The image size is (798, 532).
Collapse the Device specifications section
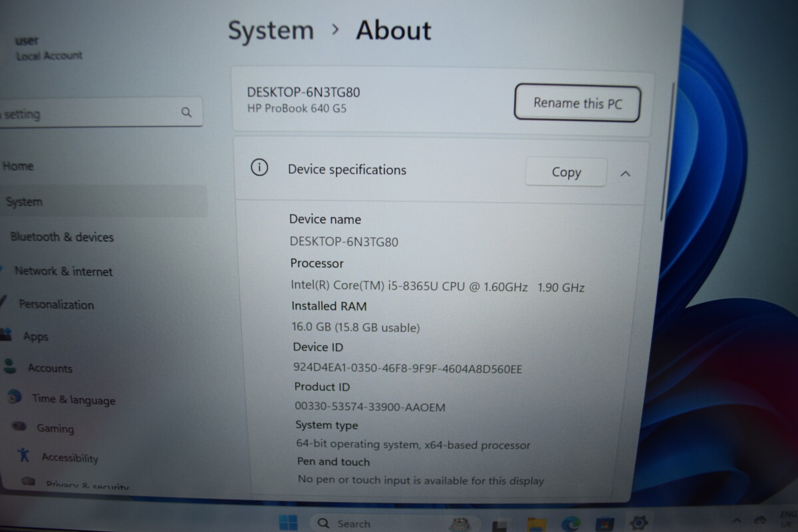coord(625,174)
